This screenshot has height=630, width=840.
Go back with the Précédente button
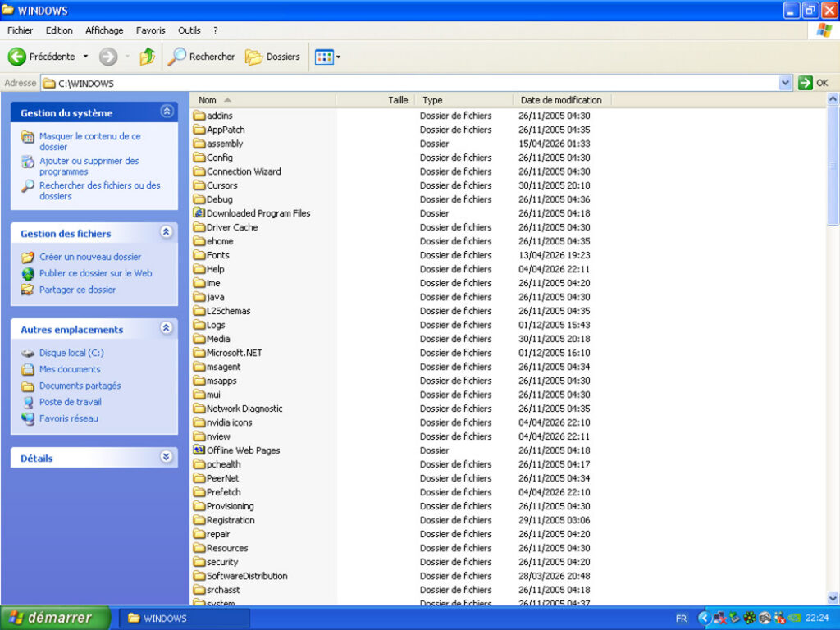tap(42, 57)
